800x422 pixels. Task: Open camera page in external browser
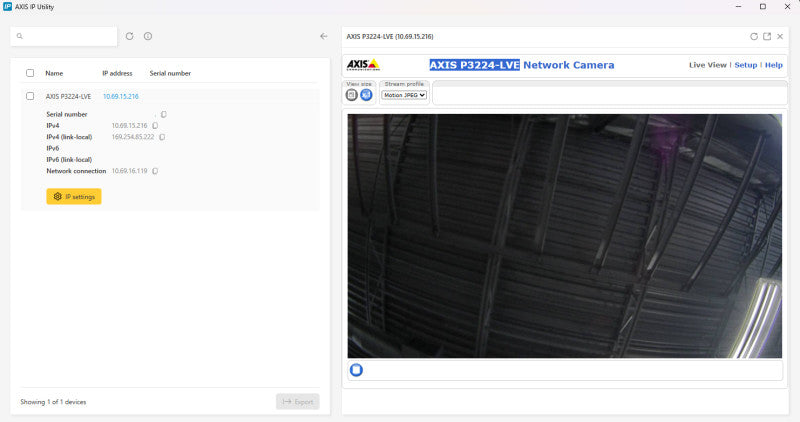tap(767, 36)
